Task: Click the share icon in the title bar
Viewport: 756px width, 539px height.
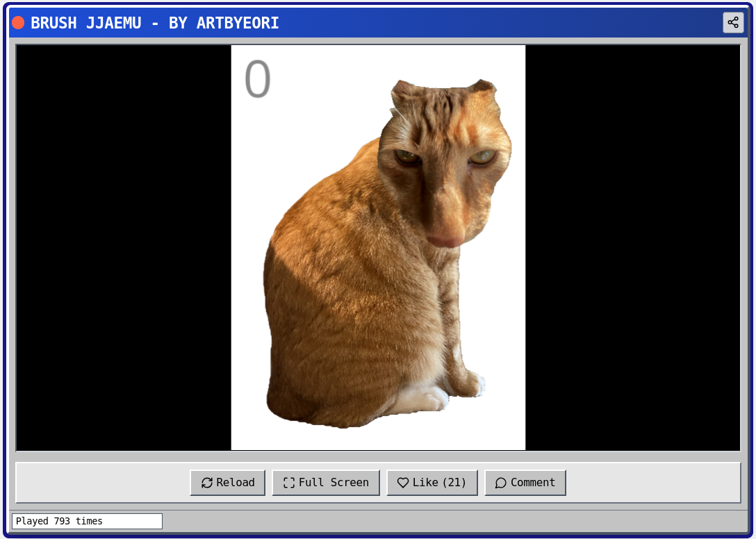Action: pos(733,23)
